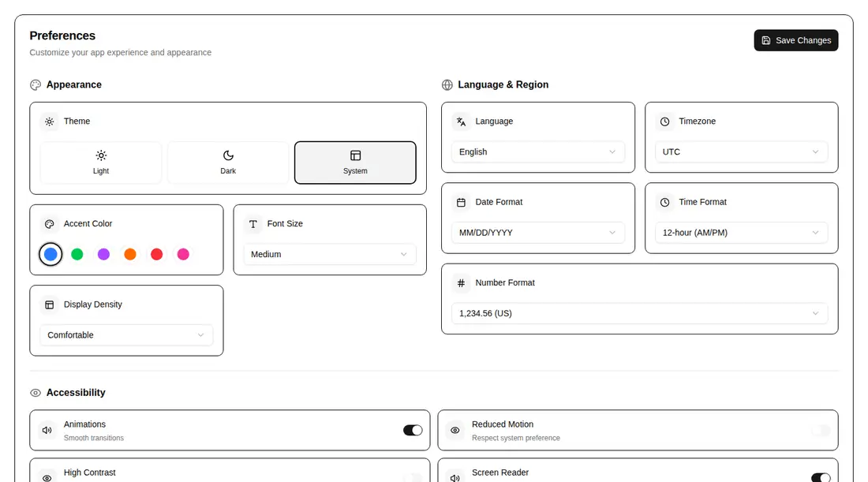Open the Language English dropdown
Image resolution: width=868 pixels, height=482 pixels.
538,151
